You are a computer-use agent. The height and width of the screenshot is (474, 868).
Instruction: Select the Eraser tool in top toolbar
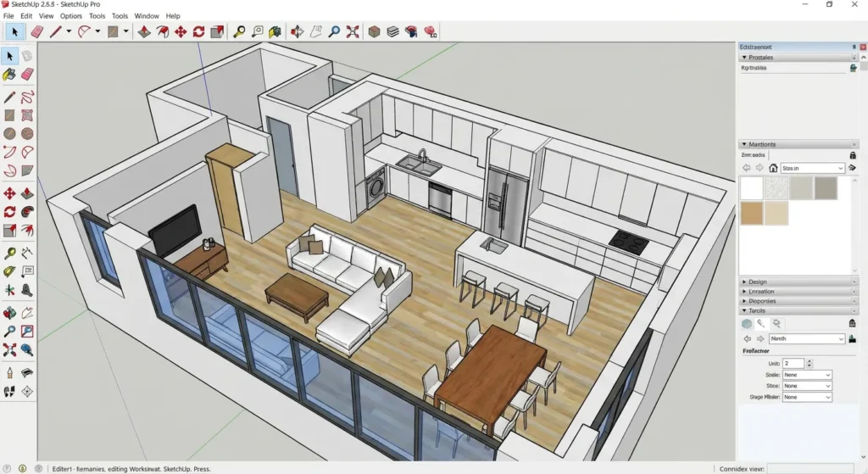coord(36,31)
